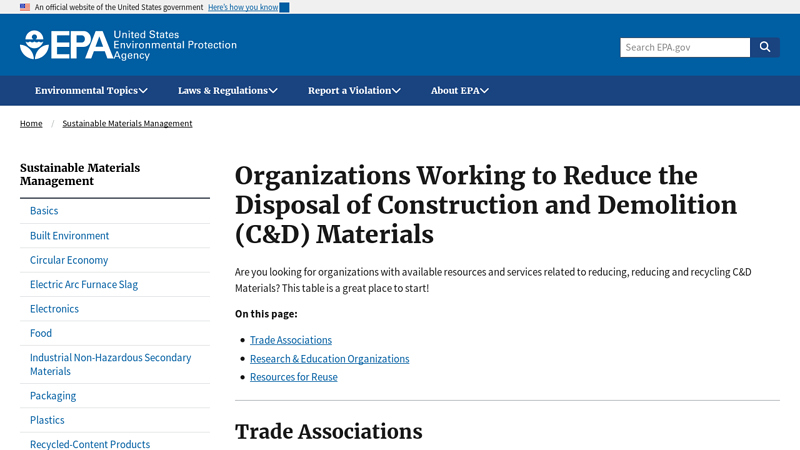
Task: Click the US flag icon in the banner
Action: click(24, 7)
